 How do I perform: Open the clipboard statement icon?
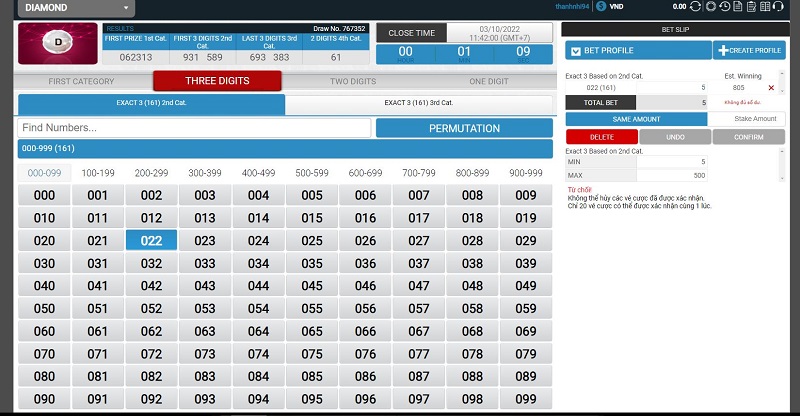tap(751, 7)
